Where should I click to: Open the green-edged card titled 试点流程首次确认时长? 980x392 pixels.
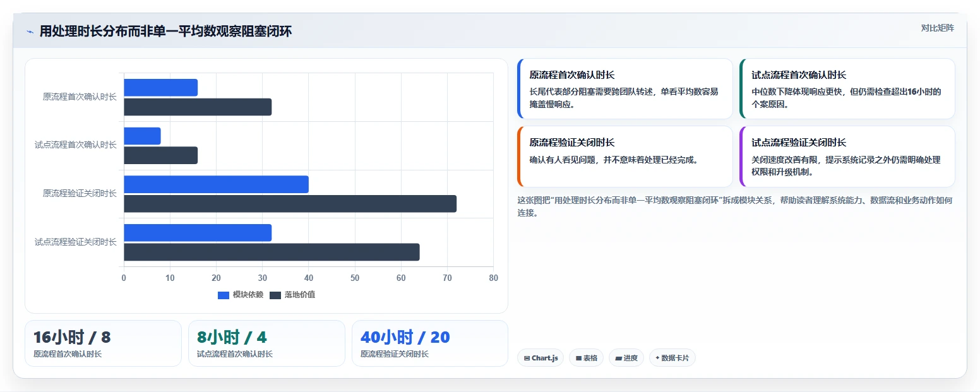point(847,88)
